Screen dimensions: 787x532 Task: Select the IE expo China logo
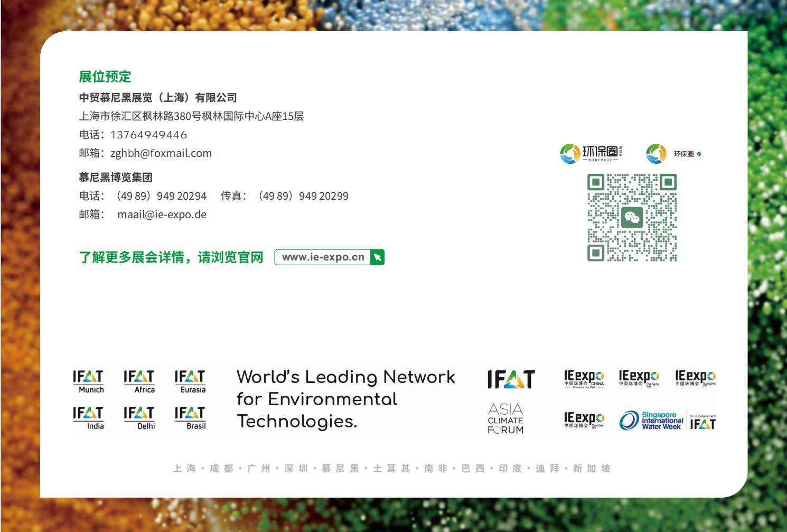tap(584, 379)
